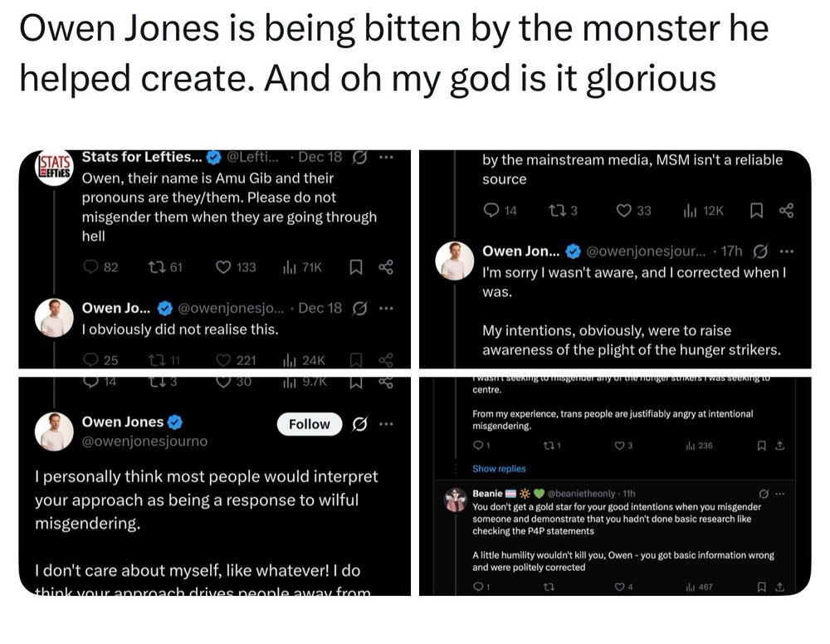This screenshot has width=830, height=644.
Task: Reply to Beanie's tweet with 1 reply
Action: 476,588
